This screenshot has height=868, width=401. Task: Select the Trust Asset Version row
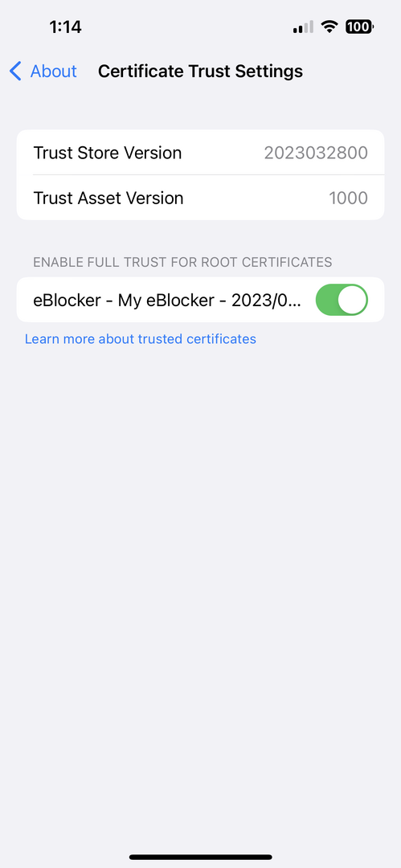pos(201,198)
